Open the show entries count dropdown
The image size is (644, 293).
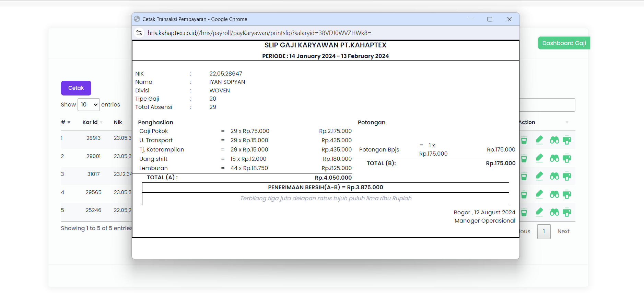[x=89, y=105]
